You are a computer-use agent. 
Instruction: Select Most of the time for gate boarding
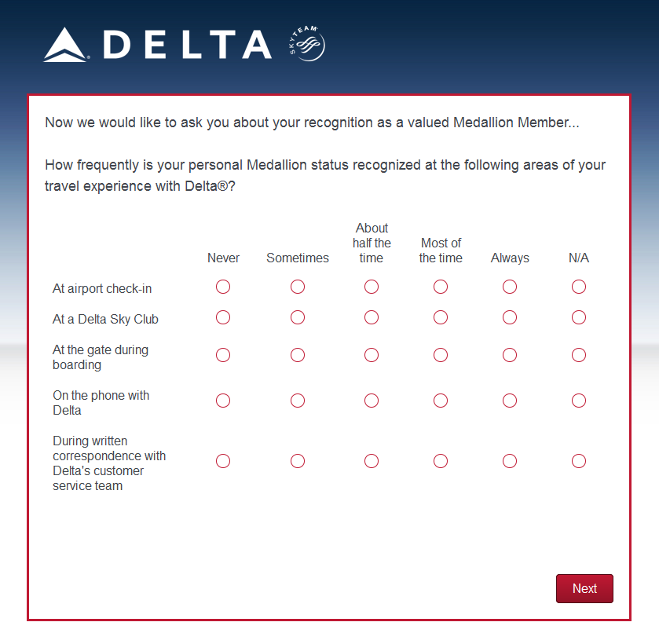pos(441,356)
